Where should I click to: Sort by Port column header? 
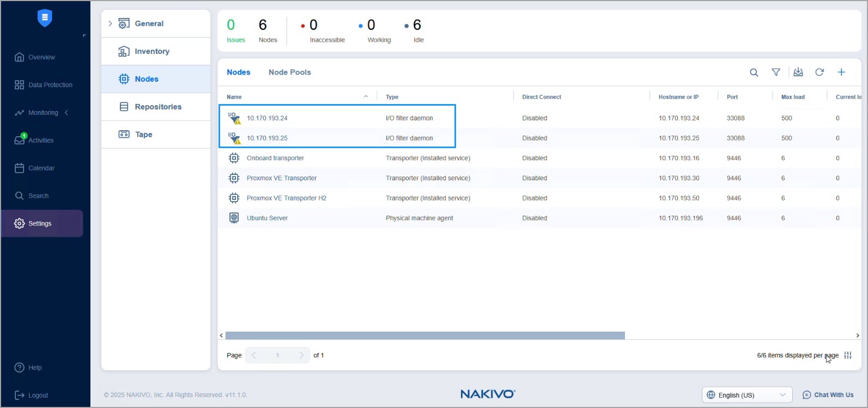coord(732,97)
